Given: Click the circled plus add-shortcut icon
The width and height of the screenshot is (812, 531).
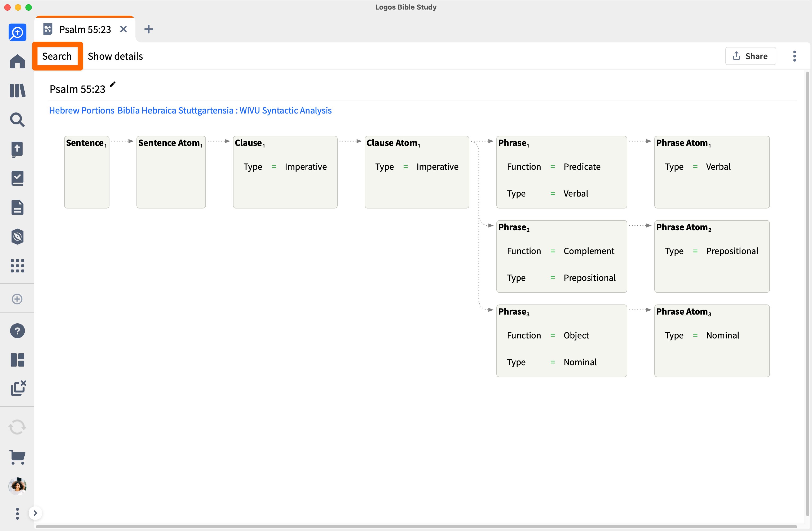Looking at the screenshot, I should tap(17, 299).
